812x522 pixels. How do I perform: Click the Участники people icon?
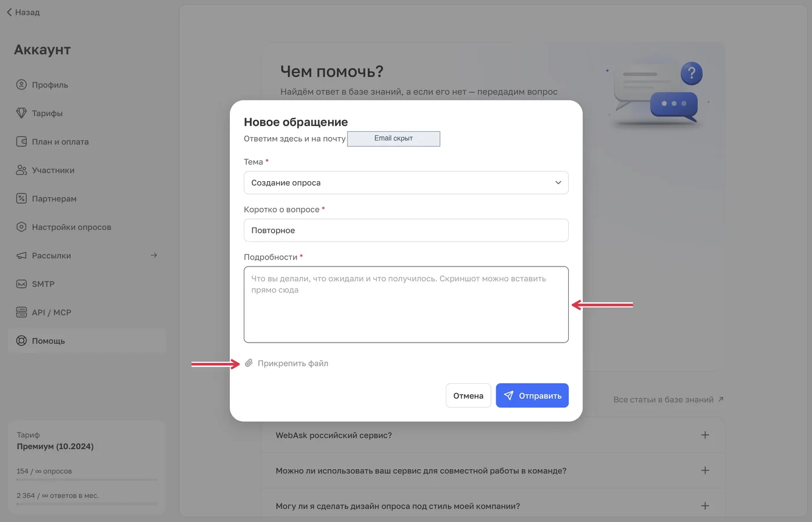(x=21, y=170)
